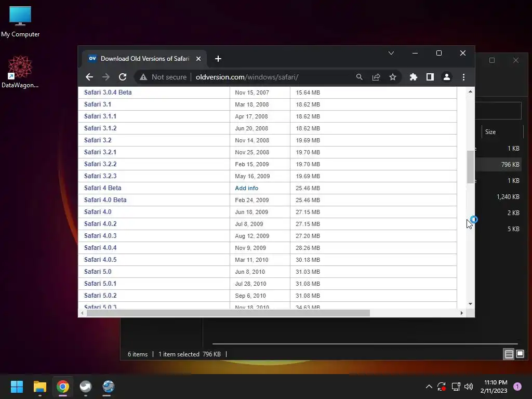The width and height of the screenshot is (532, 399).
Task: Open Safari 4.0.5 link
Action: coord(100,260)
